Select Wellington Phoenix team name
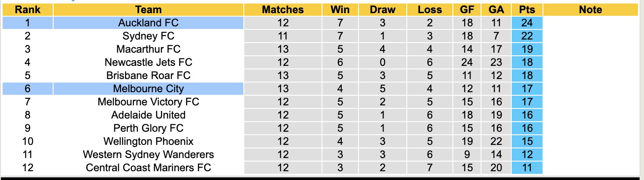The image size is (644, 180). (x=148, y=141)
